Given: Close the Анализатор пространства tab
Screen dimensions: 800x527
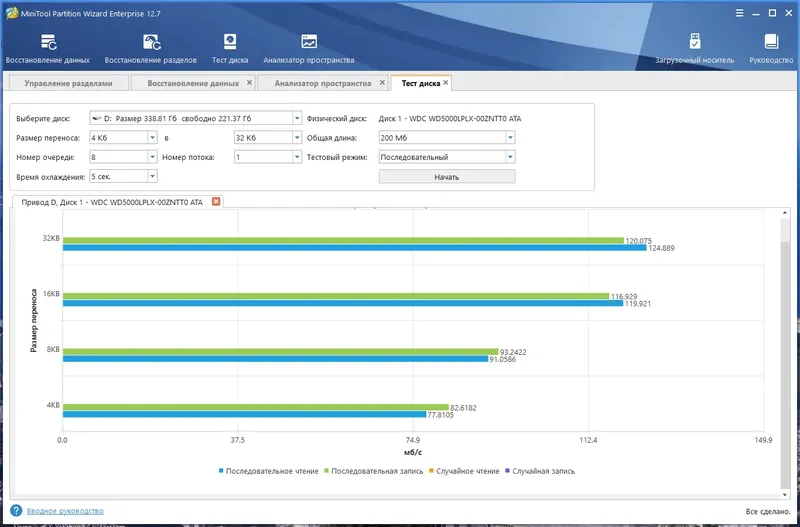Looking at the screenshot, I should [x=382, y=83].
